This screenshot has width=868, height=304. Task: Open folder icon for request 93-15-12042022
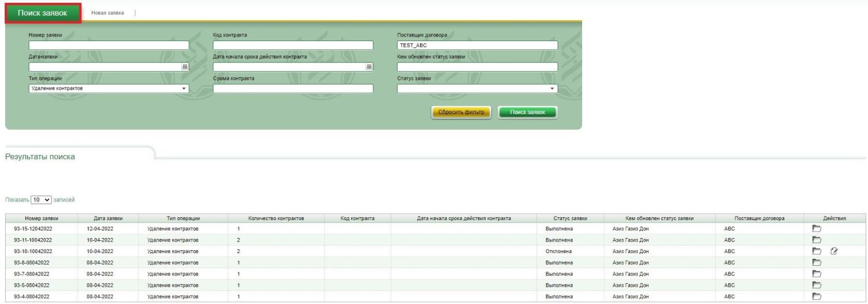tap(817, 229)
